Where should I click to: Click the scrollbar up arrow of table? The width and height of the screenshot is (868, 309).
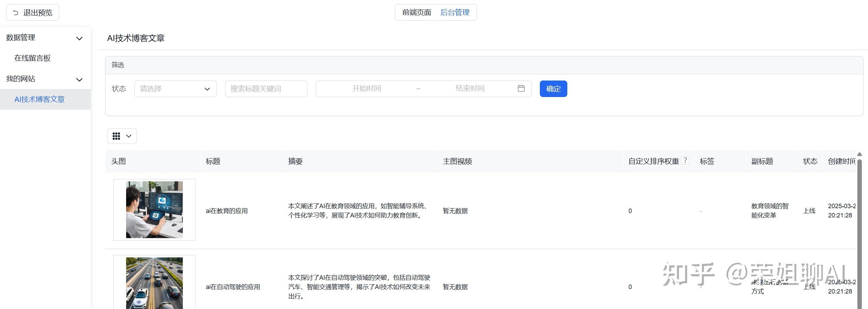[x=860, y=154]
